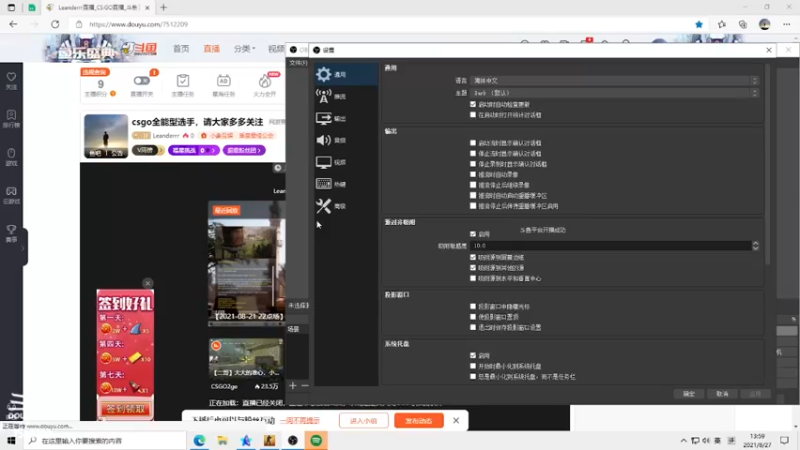The height and width of the screenshot is (450, 800).
Task: Show hidden taskbar tray icons chevron
Action: pyautogui.click(x=683, y=440)
